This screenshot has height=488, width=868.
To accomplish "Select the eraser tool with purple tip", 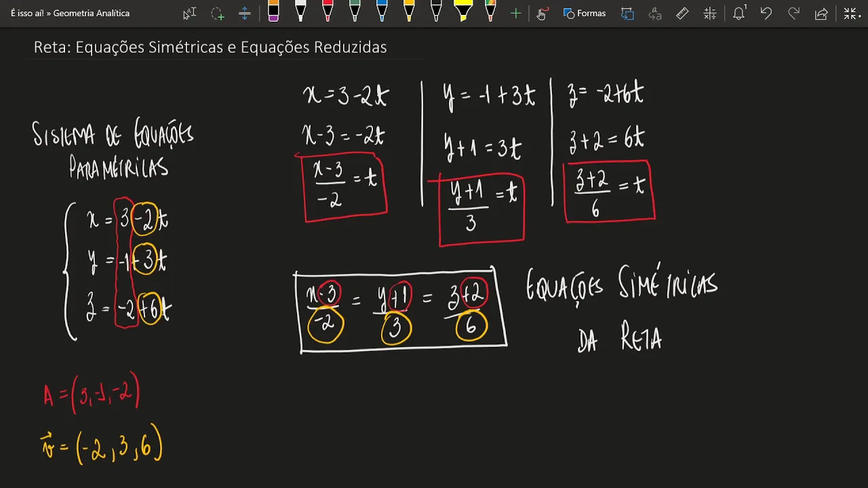I will pyautogui.click(x=273, y=12).
